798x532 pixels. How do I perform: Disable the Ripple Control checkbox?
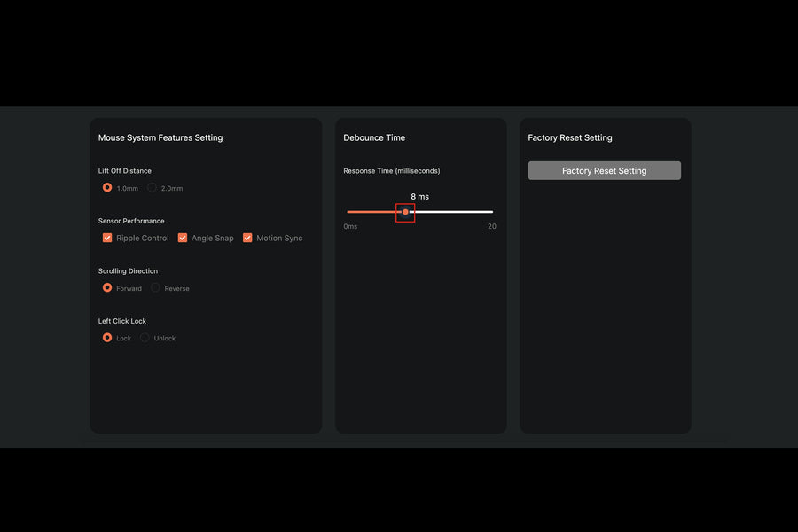coord(107,238)
